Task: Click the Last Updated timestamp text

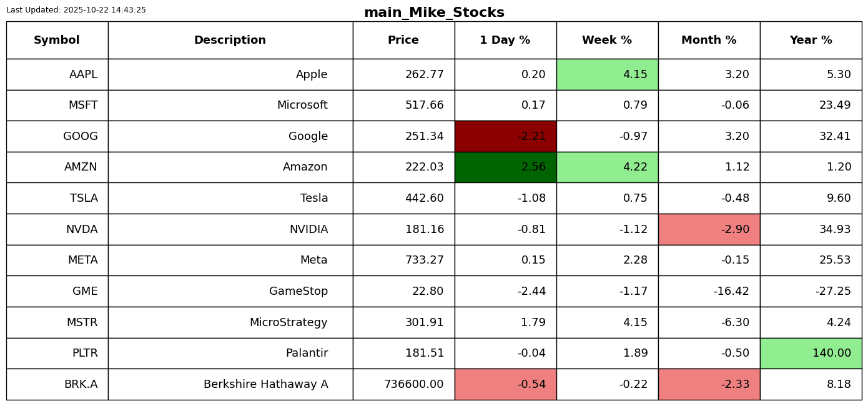Action: tap(76, 10)
